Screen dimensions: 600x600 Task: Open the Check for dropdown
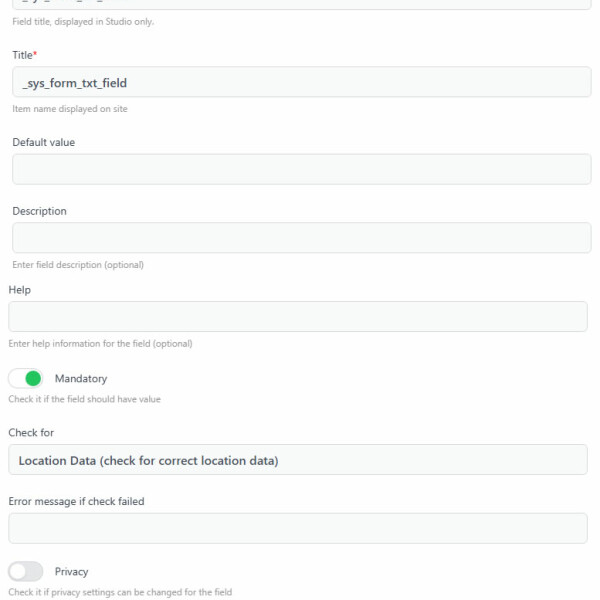(298, 460)
